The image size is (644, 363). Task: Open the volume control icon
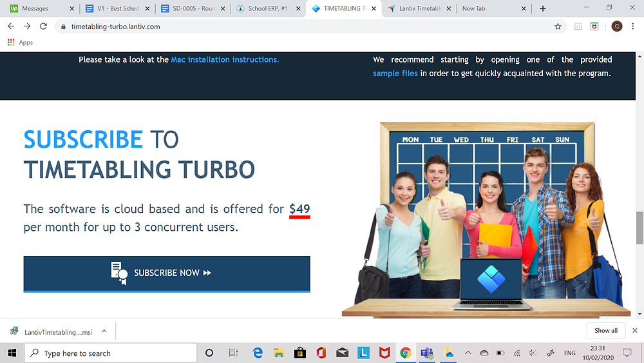tap(533, 353)
